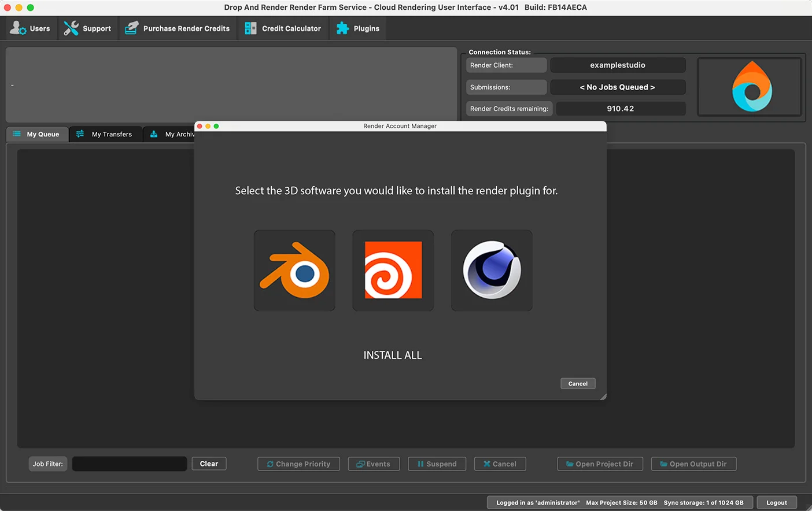The width and height of the screenshot is (812, 511).
Task: Choose the Houdini plugin icon
Action: click(393, 271)
